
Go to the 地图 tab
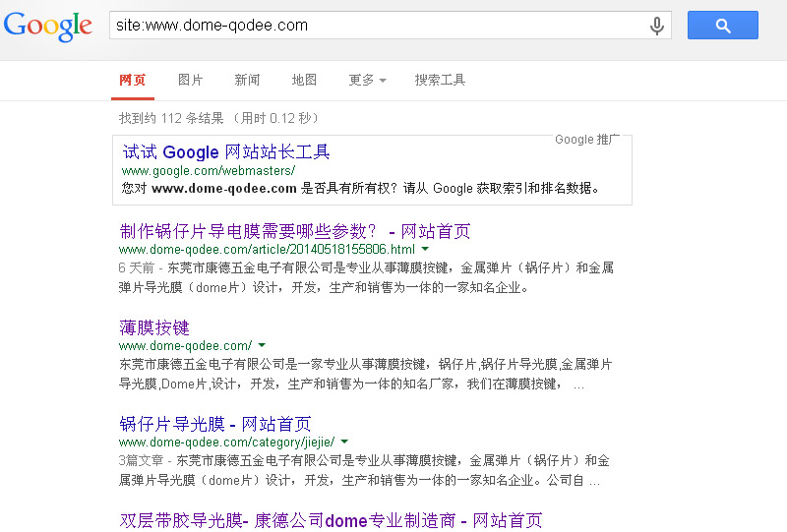click(x=304, y=80)
